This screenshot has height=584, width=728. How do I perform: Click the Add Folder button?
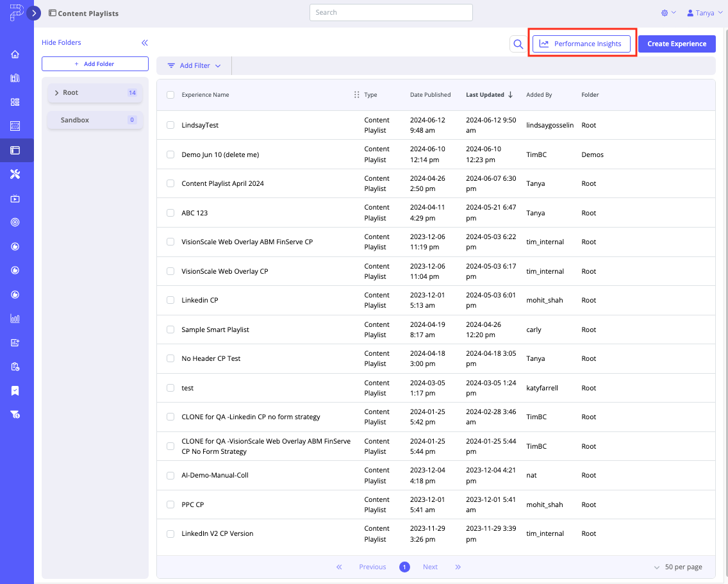point(95,64)
